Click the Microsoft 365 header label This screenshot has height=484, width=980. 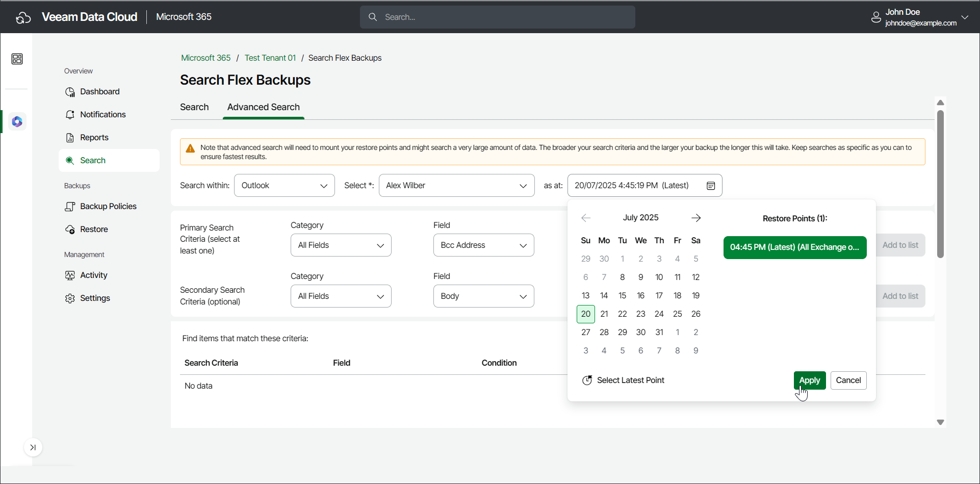tap(184, 17)
